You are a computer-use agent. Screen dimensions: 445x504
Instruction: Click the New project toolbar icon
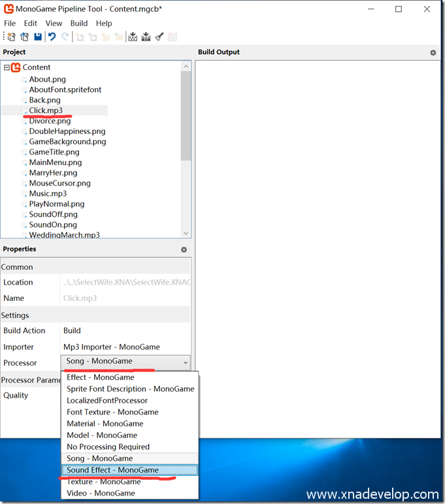[10, 37]
